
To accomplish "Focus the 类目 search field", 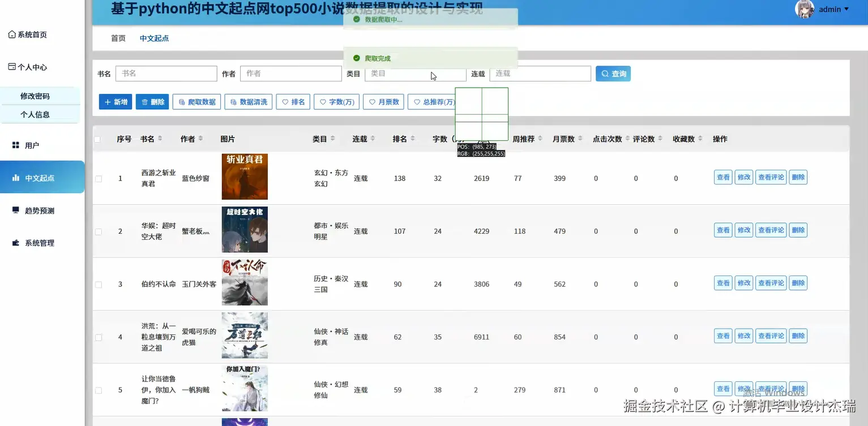I will [x=416, y=74].
